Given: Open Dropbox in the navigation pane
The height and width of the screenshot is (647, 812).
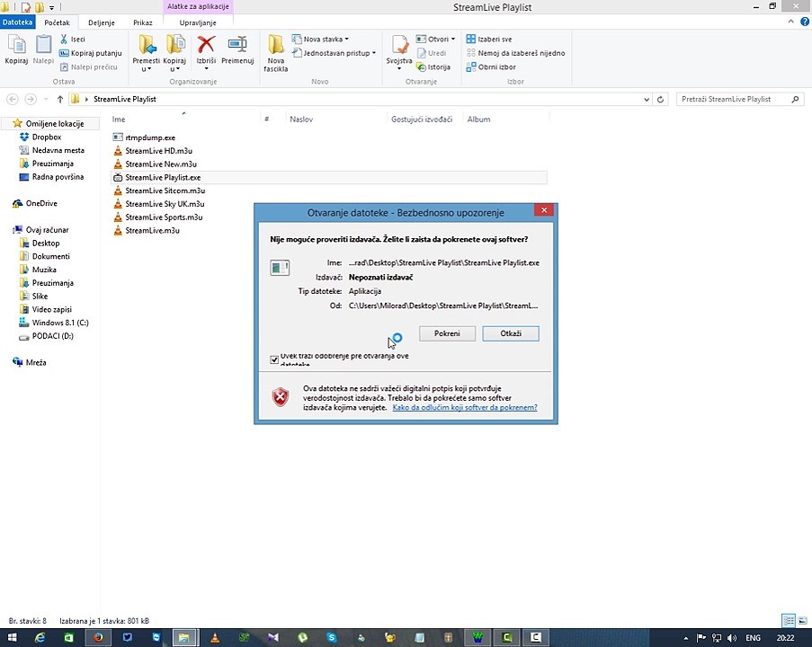Looking at the screenshot, I should [40, 137].
